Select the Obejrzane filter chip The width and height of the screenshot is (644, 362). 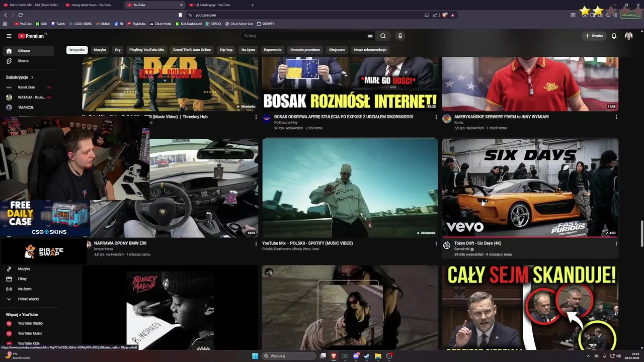click(x=337, y=50)
